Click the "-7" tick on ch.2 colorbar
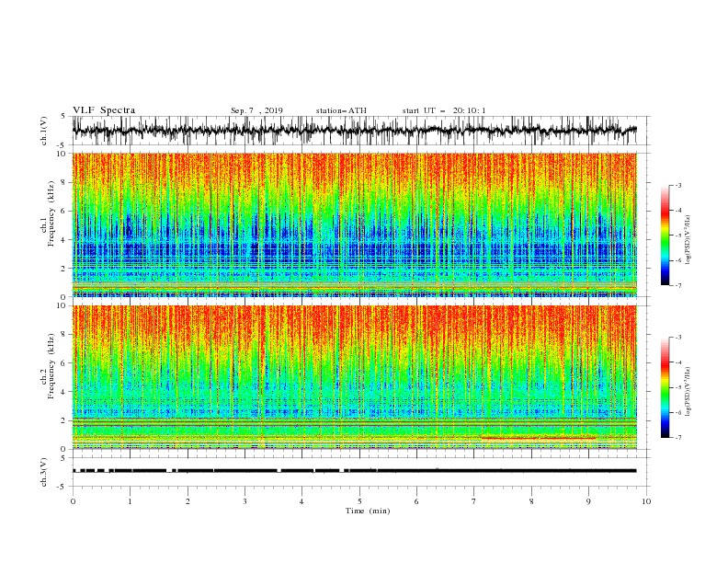This screenshot has width=728, height=563. coord(677,438)
